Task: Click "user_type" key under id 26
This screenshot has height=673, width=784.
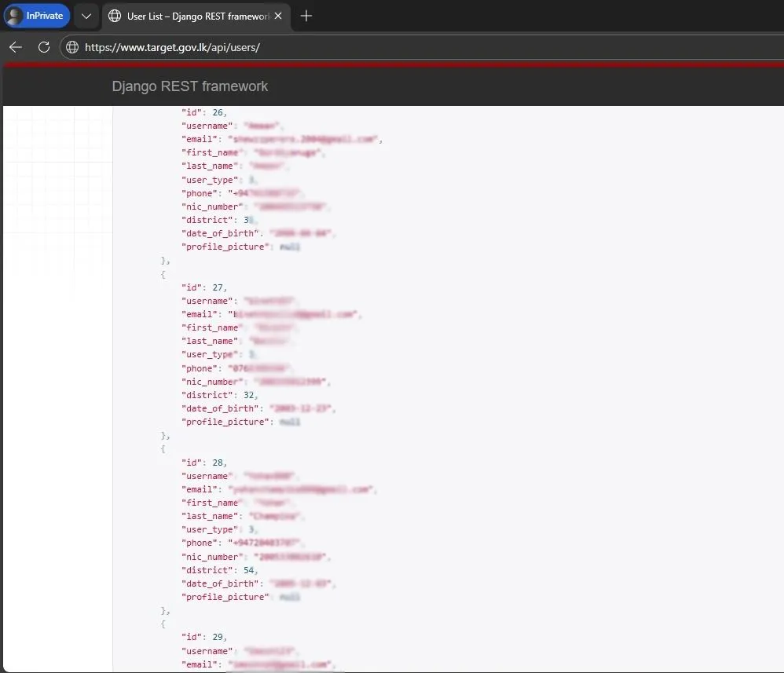Action: 207,180
